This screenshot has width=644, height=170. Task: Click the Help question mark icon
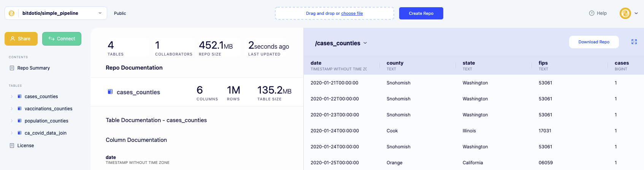[592, 13]
